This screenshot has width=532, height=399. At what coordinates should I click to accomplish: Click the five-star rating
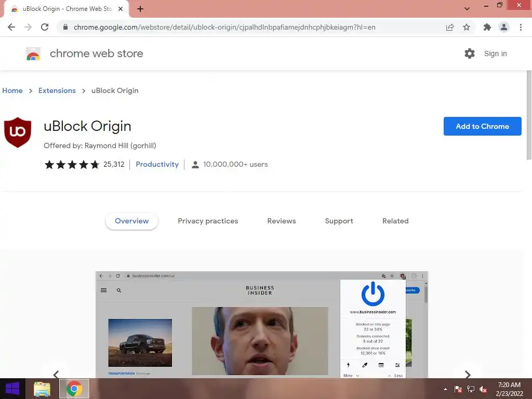[72, 165]
